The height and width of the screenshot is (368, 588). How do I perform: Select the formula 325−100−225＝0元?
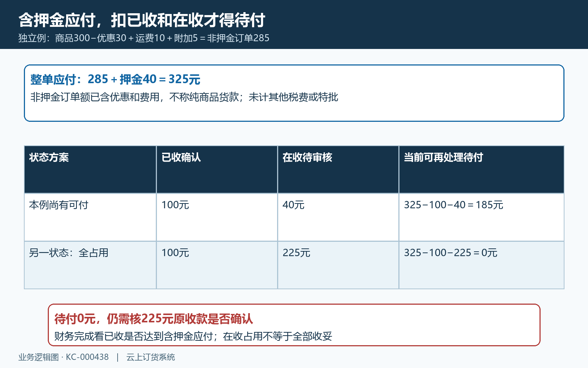tap(451, 253)
